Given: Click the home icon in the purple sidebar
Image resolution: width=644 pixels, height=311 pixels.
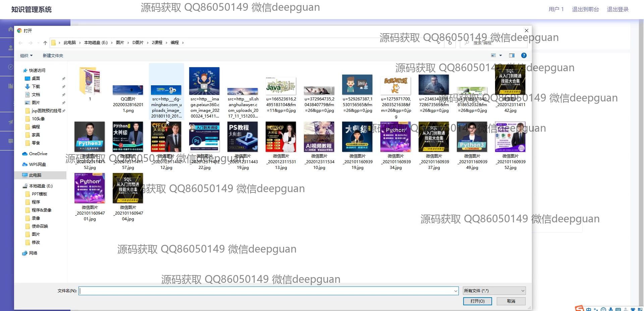Looking at the screenshot, I should 11,29.
